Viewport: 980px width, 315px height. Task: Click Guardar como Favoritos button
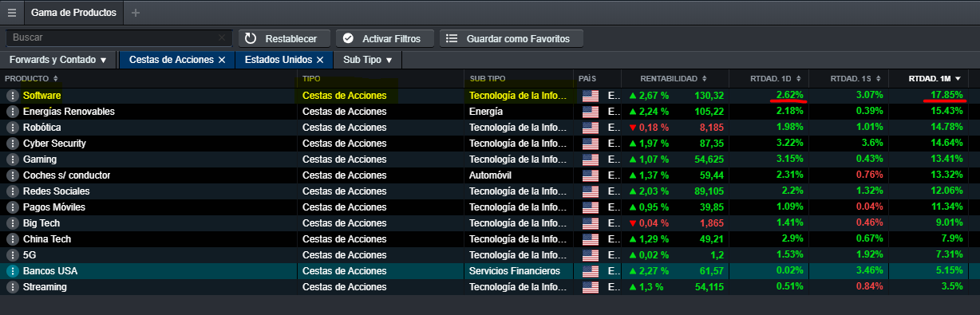tap(512, 38)
